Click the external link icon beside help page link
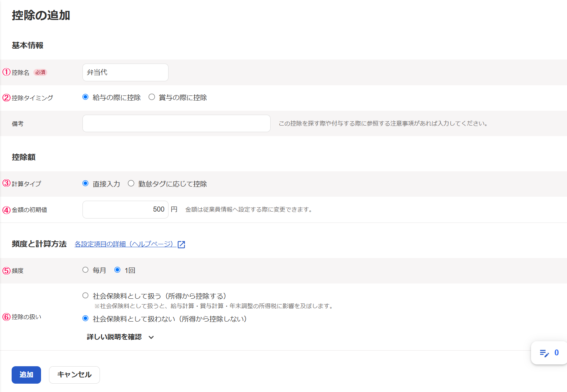Image resolution: width=567 pixels, height=392 pixels. coord(181,244)
